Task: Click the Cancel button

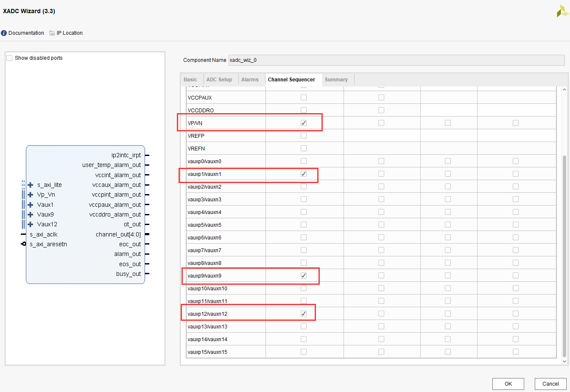Action: click(550, 384)
